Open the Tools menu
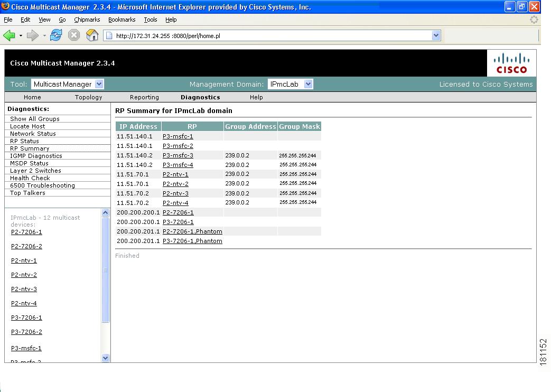The image size is (551, 392). click(x=151, y=20)
